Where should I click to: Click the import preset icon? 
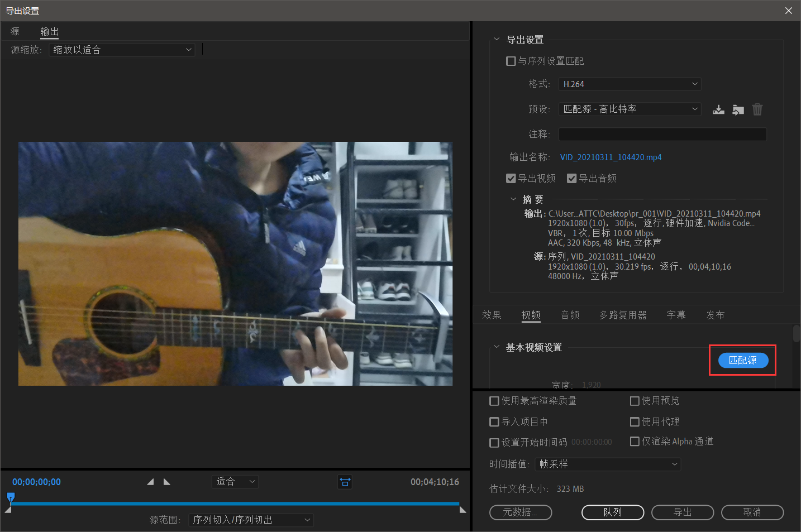[738, 109]
